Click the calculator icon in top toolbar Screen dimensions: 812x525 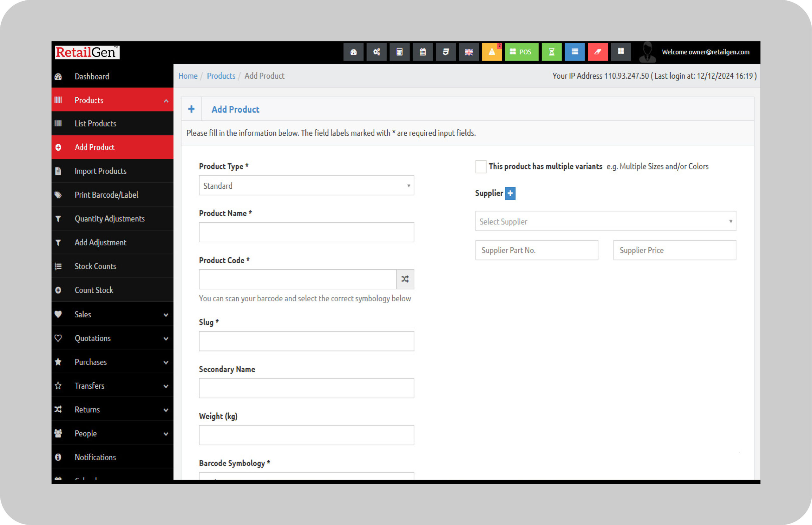pos(399,52)
